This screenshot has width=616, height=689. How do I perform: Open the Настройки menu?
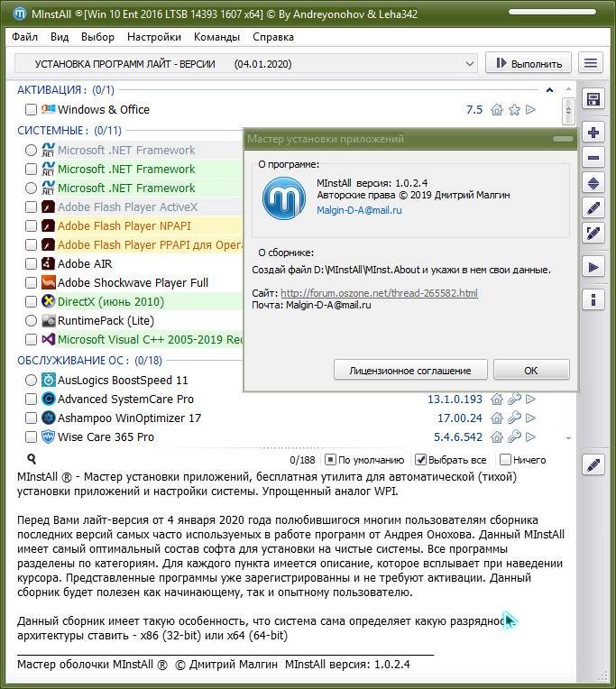[x=154, y=37]
